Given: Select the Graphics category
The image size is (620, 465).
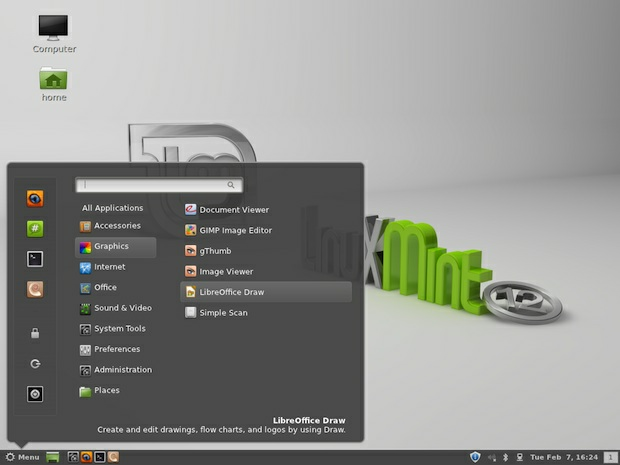Looking at the screenshot, I should coord(115,248).
